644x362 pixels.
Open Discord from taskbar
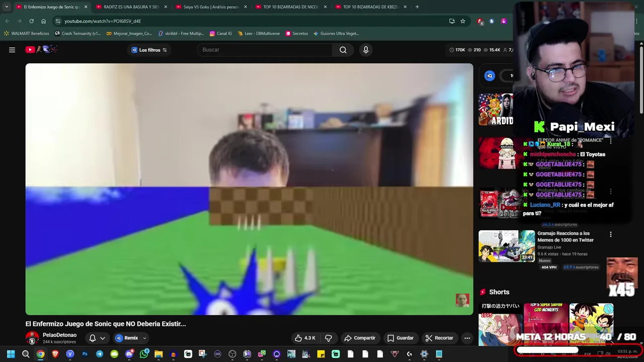click(129, 354)
